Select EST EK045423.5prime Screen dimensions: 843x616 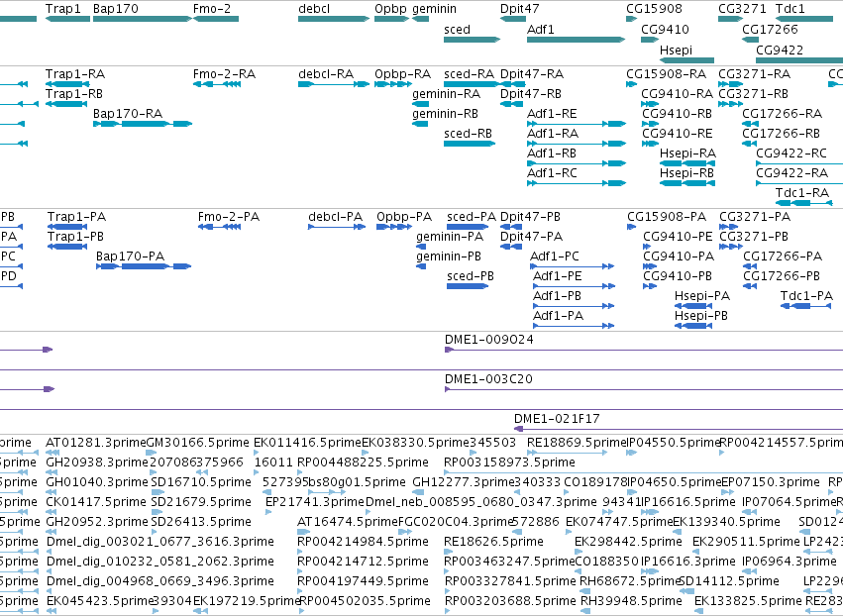coord(100,601)
